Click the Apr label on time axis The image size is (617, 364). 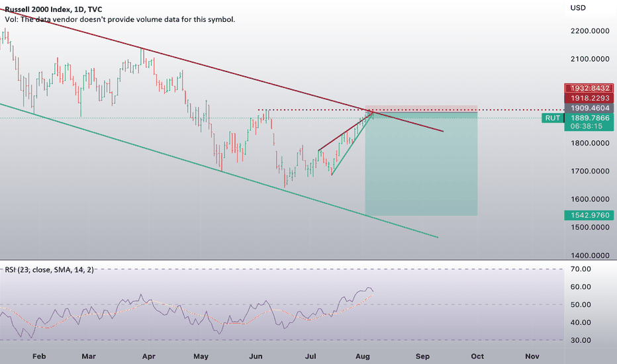click(x=148, y=356)
